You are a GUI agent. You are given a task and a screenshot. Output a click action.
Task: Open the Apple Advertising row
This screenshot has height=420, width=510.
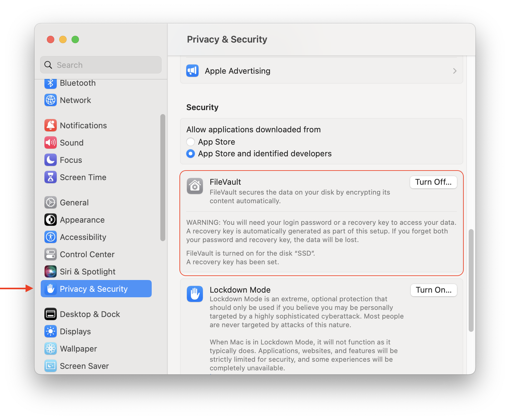point(321,71)
